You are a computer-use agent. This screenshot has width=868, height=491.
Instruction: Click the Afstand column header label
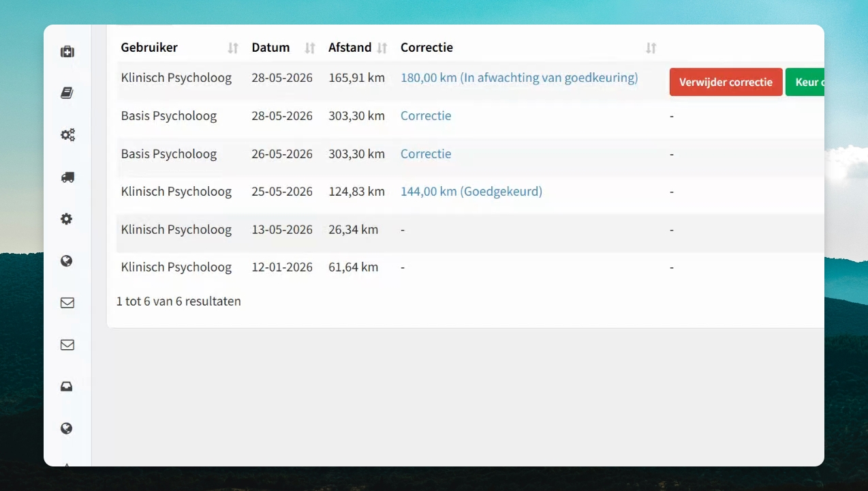click(x=350, y=48)
